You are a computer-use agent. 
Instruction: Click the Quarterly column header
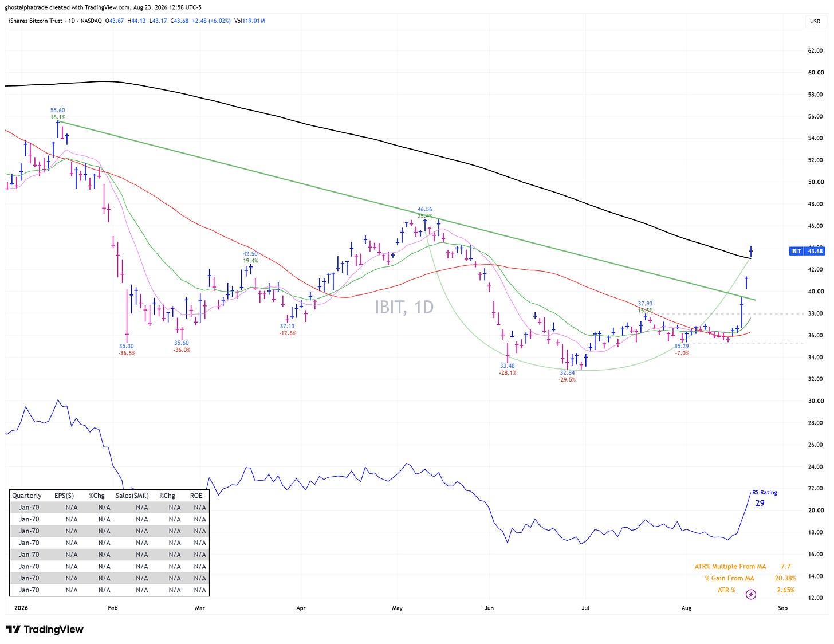click(27, 496)
